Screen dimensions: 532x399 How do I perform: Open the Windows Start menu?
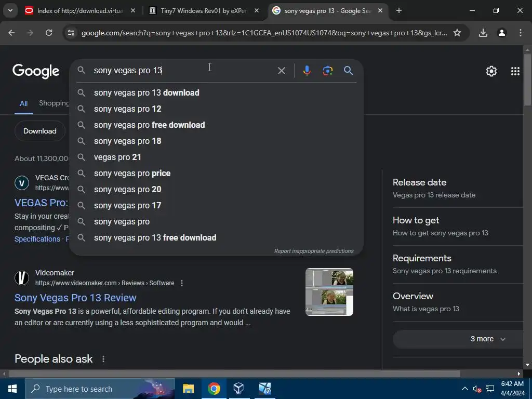[12, 389]
